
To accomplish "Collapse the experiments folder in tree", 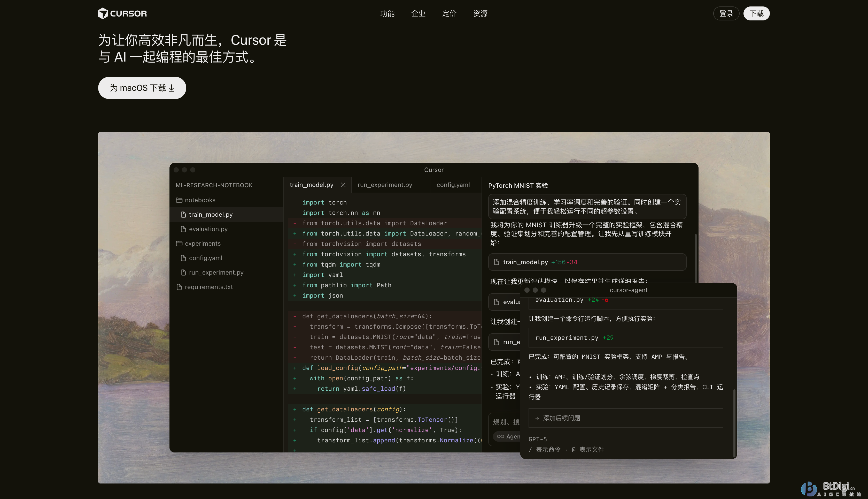I will click(203, 243).
